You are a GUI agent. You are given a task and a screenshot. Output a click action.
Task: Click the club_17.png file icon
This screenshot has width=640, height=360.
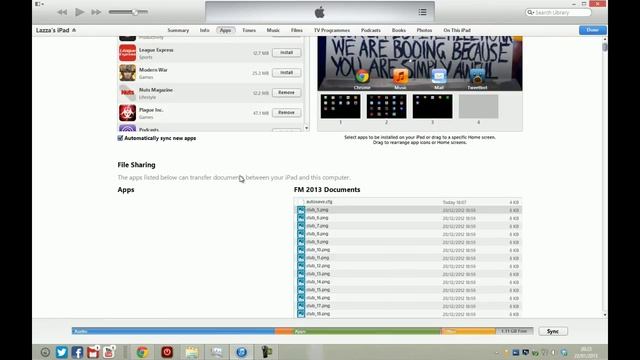[301, 306]
